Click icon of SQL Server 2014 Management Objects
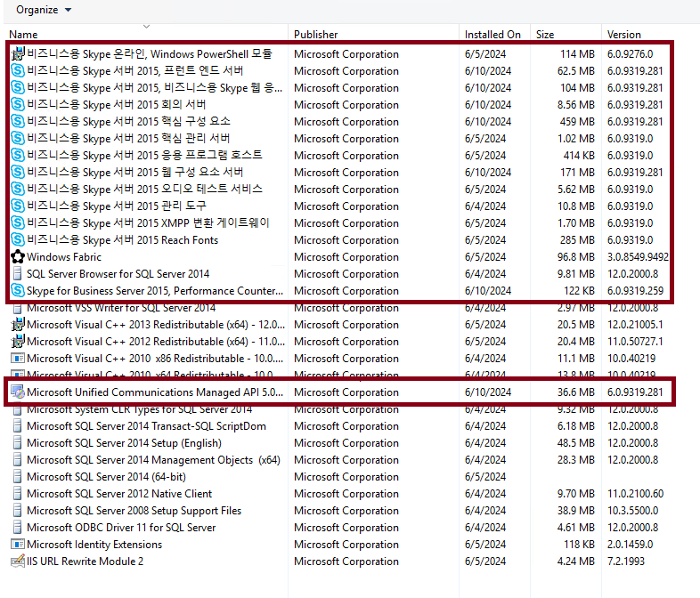Screen dimensions: 700x598 18,460
